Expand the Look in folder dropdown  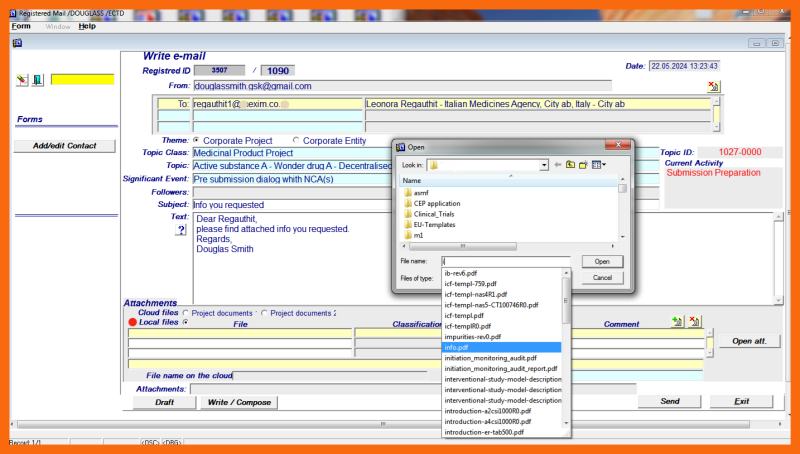[x=543, y=165]
